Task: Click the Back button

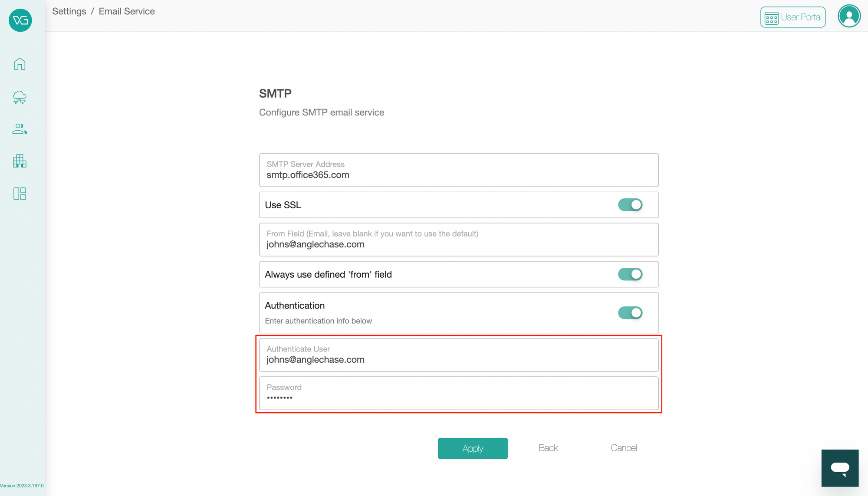Action: [x=548, y=448]
